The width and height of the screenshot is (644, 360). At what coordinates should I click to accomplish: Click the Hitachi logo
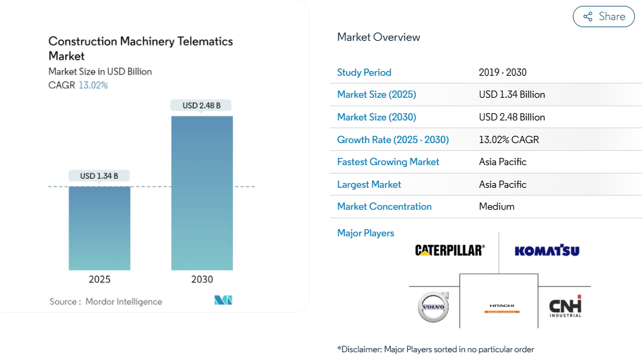coord(502,308)
